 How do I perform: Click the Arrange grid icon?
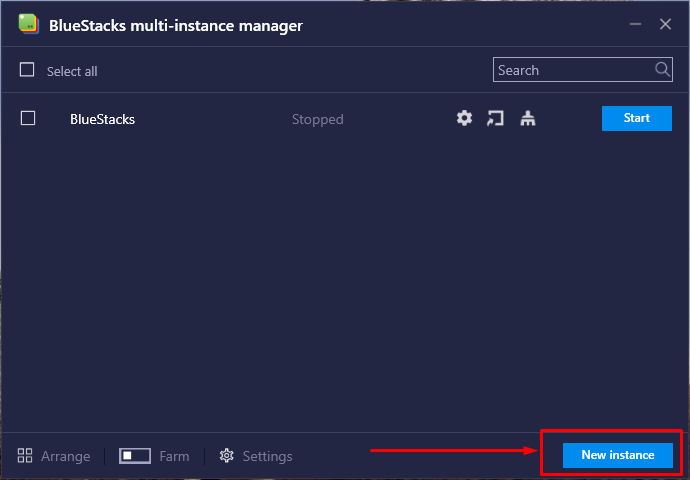[x=25, y=455]
